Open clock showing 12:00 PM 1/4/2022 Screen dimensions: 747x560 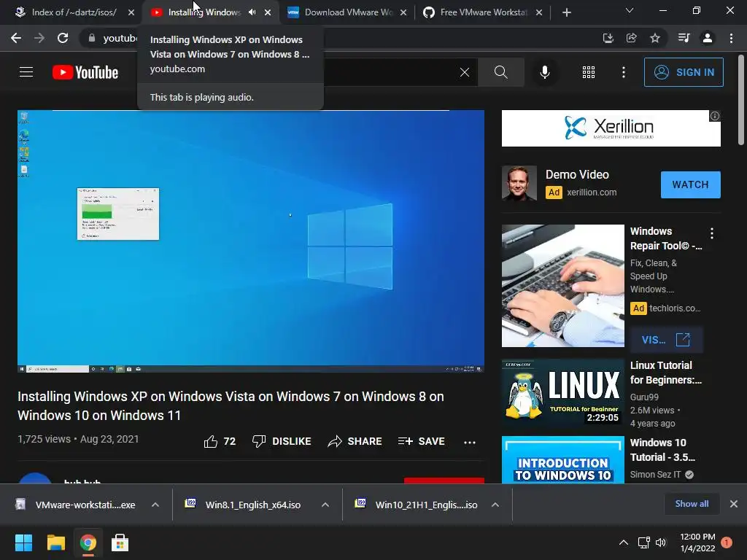pyautogui.click(x=697, y=542)
